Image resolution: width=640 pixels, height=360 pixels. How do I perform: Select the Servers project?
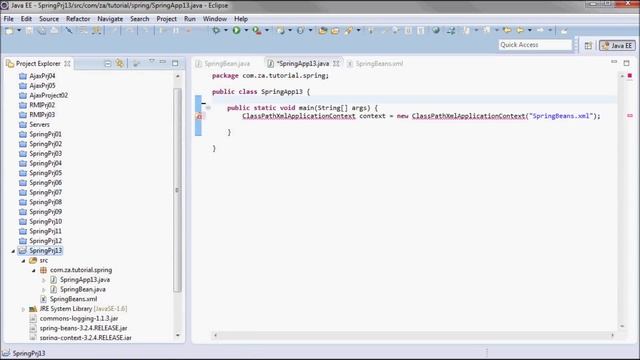tap(39, 124)
